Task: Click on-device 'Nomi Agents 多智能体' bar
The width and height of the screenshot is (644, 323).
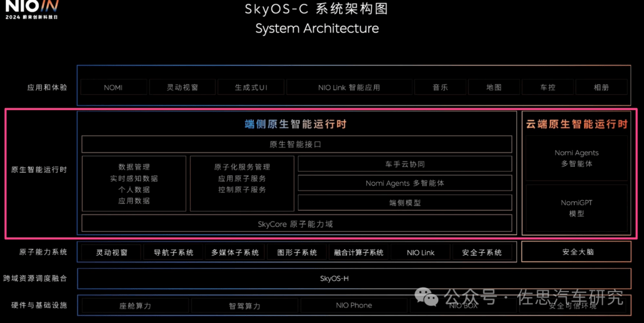Action: tap(405, 183)
